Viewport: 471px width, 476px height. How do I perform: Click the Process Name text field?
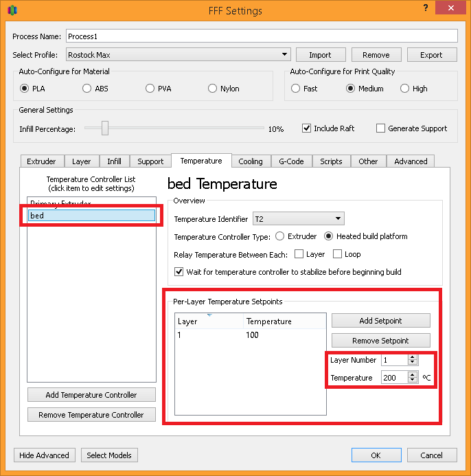pos(261,36)
